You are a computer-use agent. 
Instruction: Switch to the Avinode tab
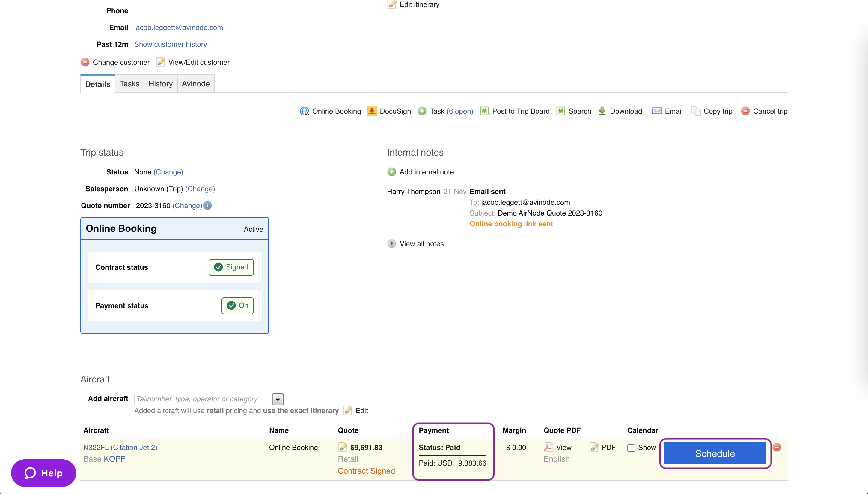(196, 83)
